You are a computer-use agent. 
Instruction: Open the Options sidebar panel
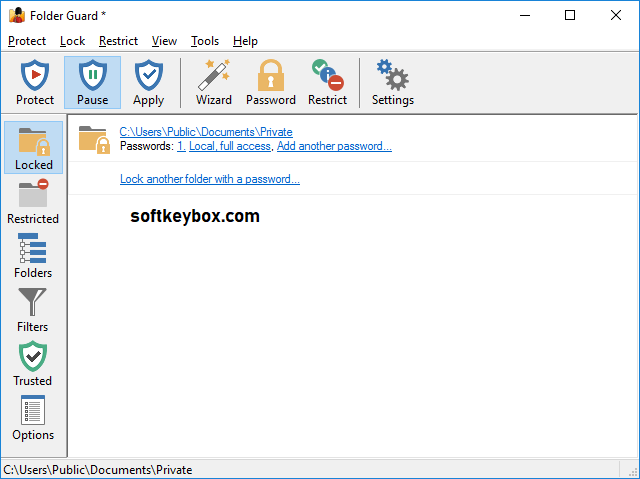(33, 418)
